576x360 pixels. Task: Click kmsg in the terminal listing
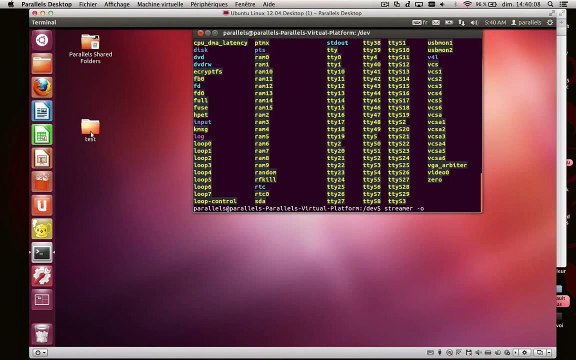201,129
